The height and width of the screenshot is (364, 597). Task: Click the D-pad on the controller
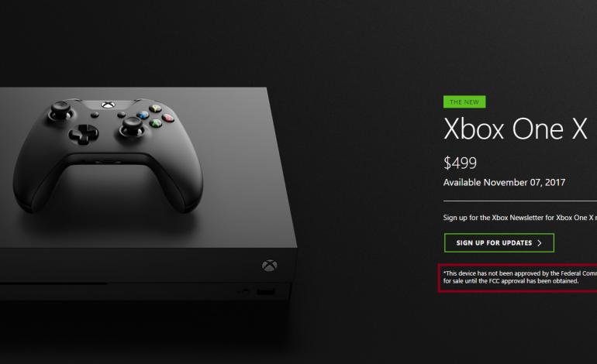point(84,134)
